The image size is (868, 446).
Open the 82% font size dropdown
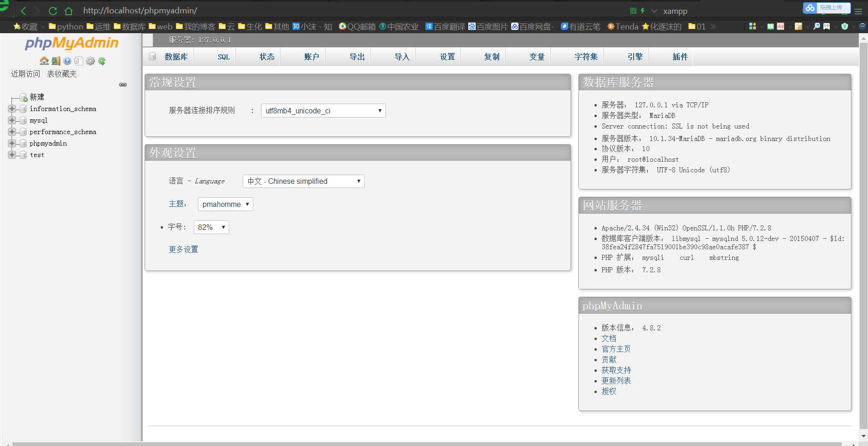tap(211, 227)
